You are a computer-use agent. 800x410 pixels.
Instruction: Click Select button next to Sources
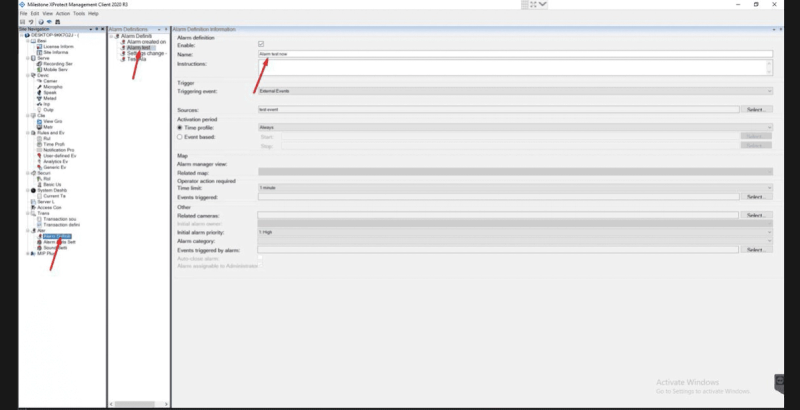coord(757,110)
